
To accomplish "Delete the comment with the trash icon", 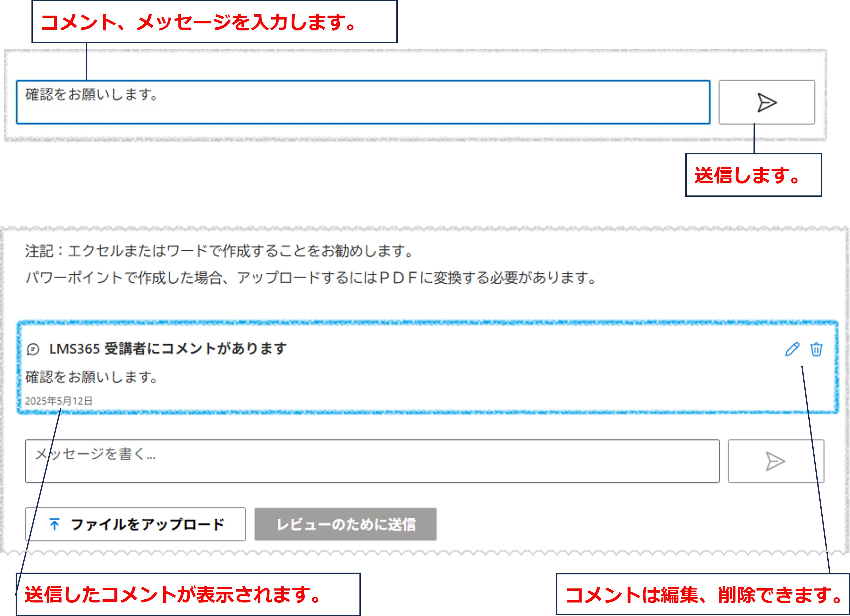I will pyautogui.click(x=816, y=349).
